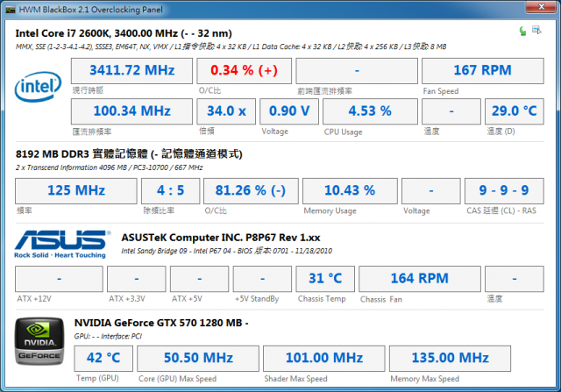Click the 135.00 MHz Memory Max Speed value
Screen dimensions: 561x392
450,359
